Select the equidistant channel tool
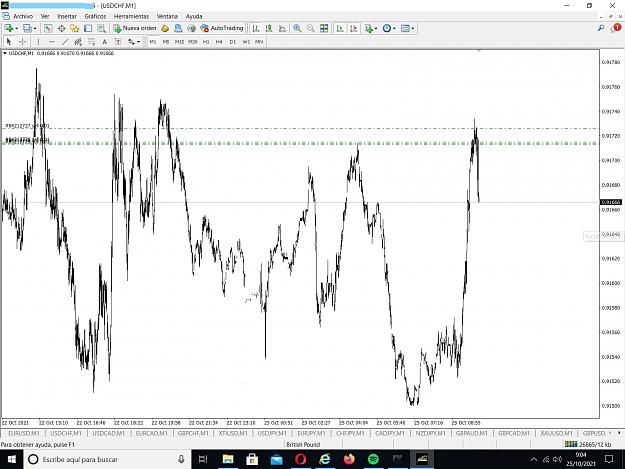 click(x=78, y=41)
